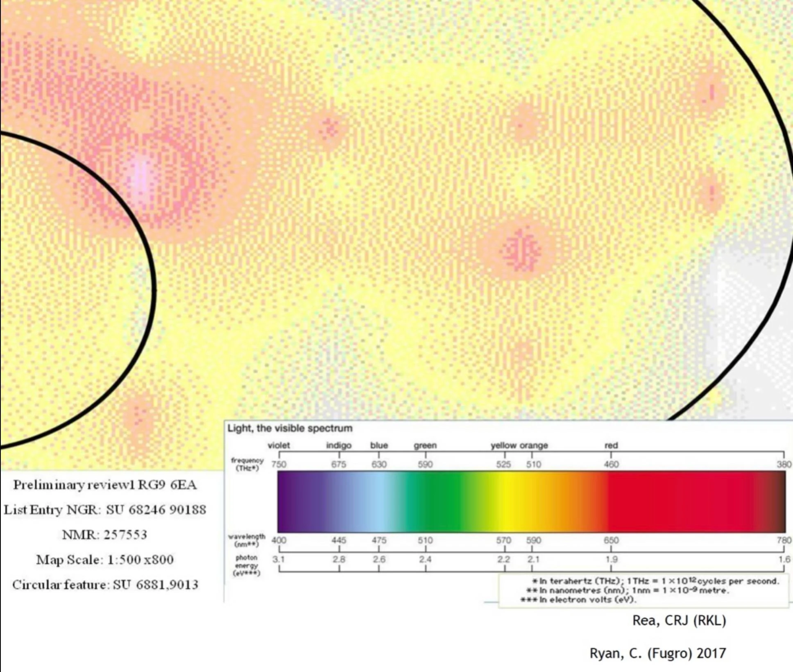
Task: Click the 'Preliminary review1 RG9 6EA' text
Action: pyautogui.click(x=105, y=485)
